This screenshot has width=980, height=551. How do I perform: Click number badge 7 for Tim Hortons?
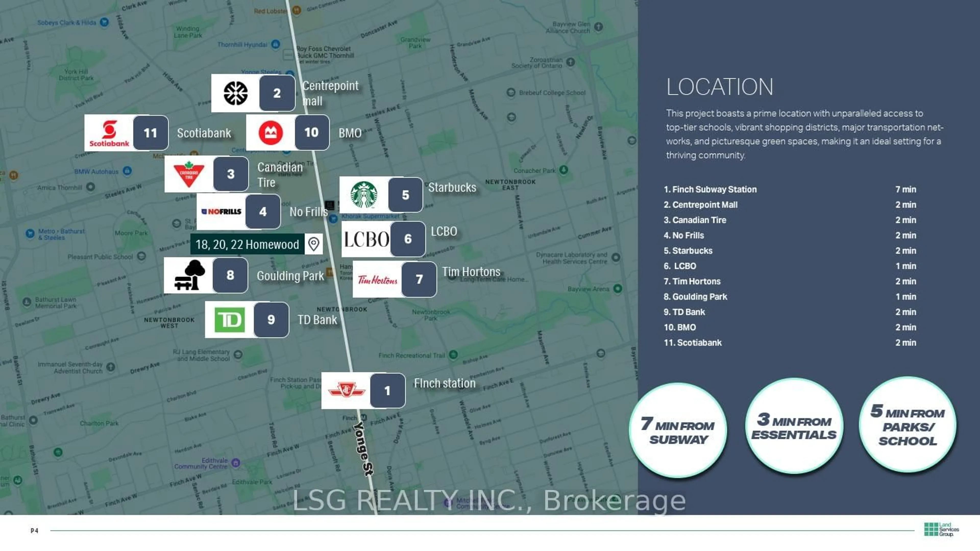tap(419, 280)
